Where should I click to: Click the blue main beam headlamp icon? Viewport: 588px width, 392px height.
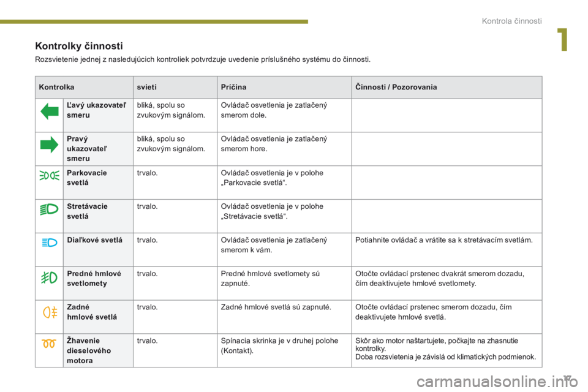(50, 243)
